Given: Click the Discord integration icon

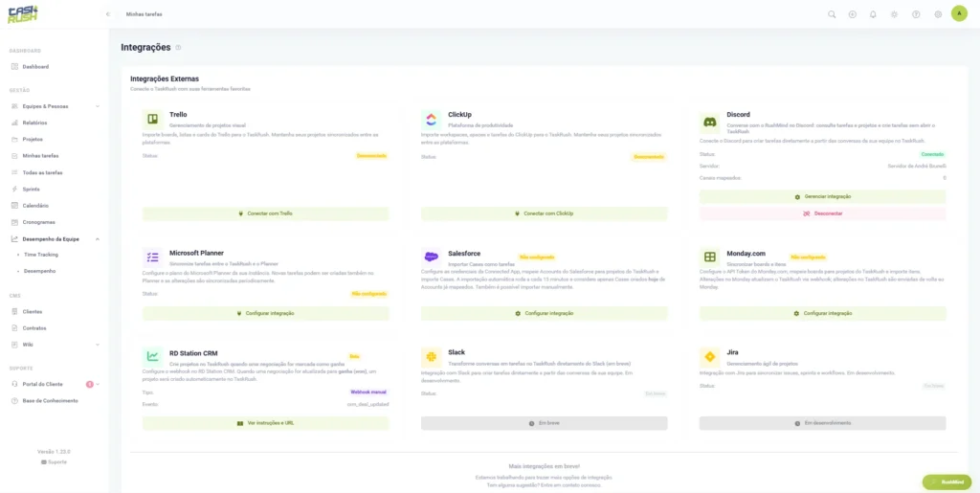Looking at the screenshot, I should (x=709, y=122).
